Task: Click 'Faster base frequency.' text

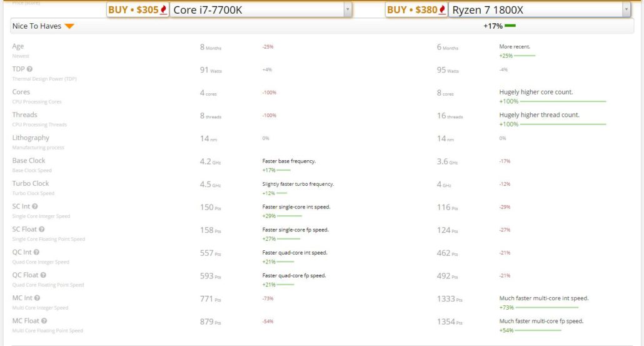Action: (x=289, y=161)
